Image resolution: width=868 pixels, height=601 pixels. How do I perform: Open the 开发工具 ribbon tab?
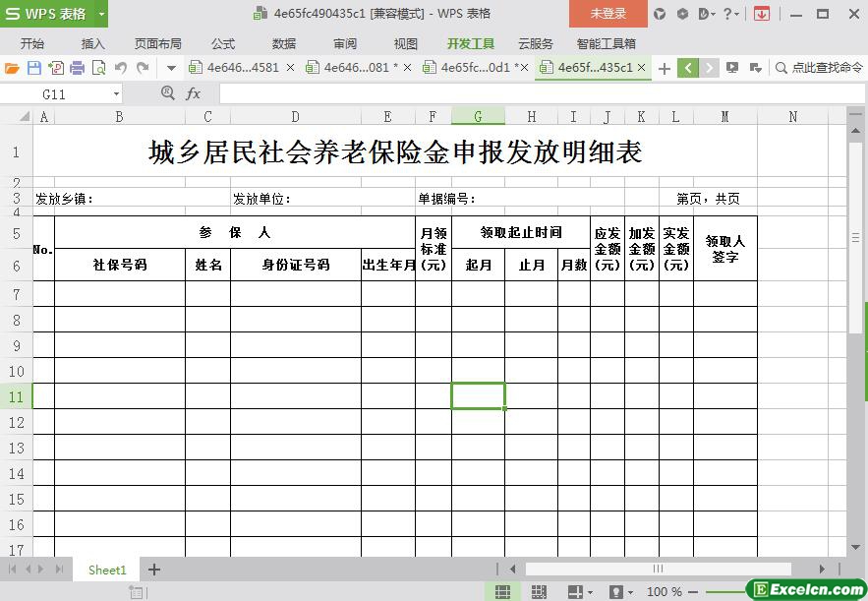471,43
